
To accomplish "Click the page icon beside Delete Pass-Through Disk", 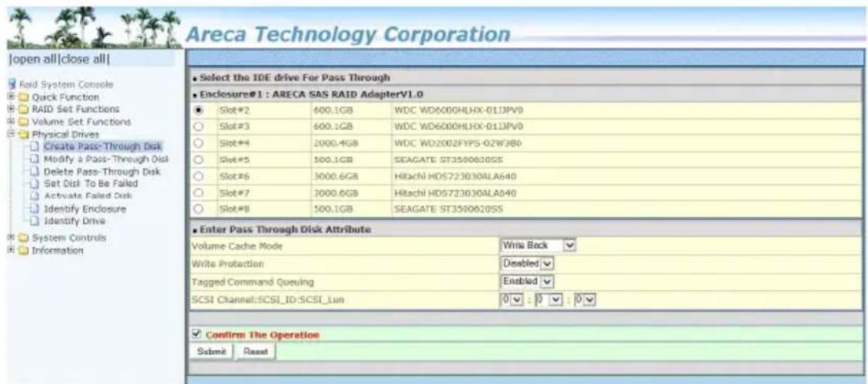I will (x=34, y=171).
